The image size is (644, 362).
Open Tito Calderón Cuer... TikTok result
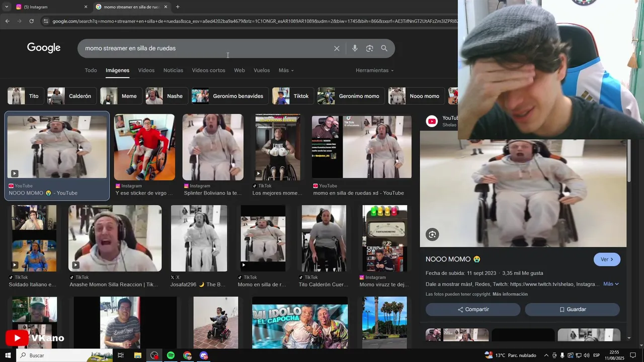(x=324, y=238)
